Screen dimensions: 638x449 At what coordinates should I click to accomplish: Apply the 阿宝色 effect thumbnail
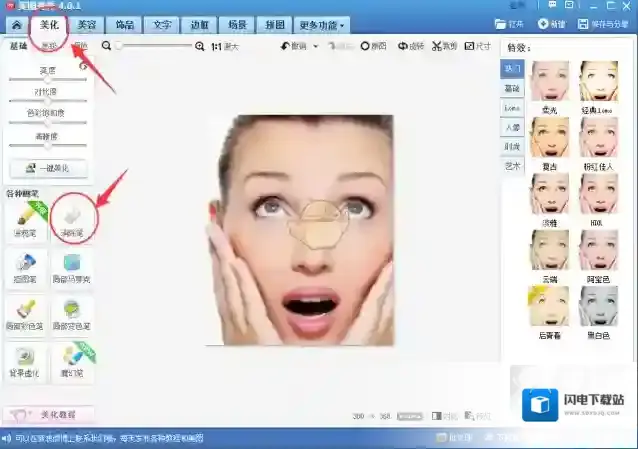599,250
